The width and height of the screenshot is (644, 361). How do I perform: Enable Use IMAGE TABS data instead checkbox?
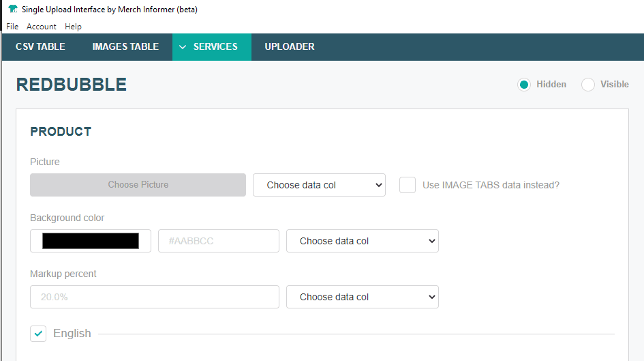click(408, 185)
